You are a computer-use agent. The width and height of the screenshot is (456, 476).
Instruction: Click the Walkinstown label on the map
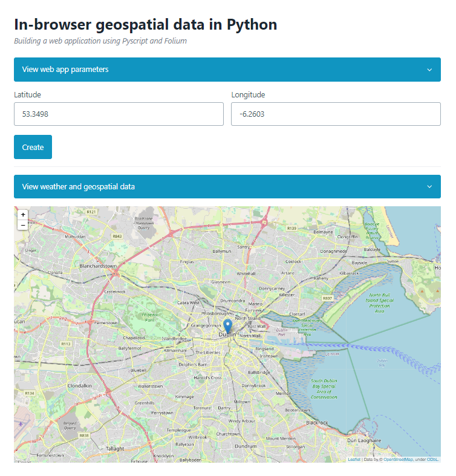click(x=150, y=386)
